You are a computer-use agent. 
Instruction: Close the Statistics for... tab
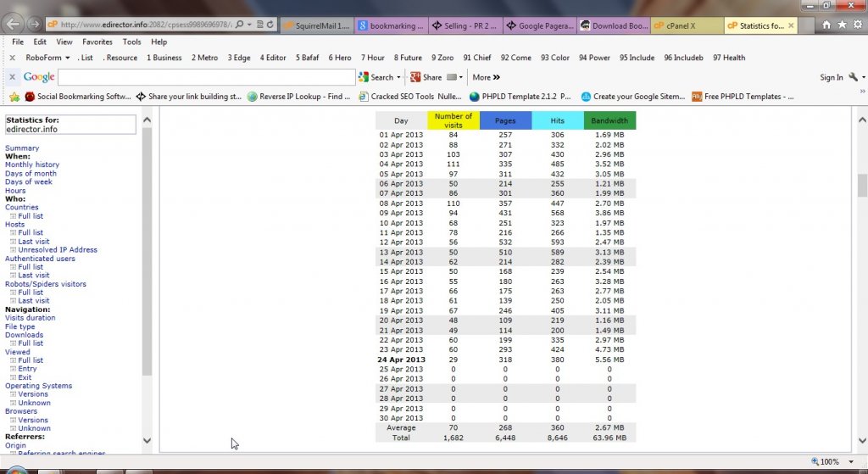click(x=791, y=25)
